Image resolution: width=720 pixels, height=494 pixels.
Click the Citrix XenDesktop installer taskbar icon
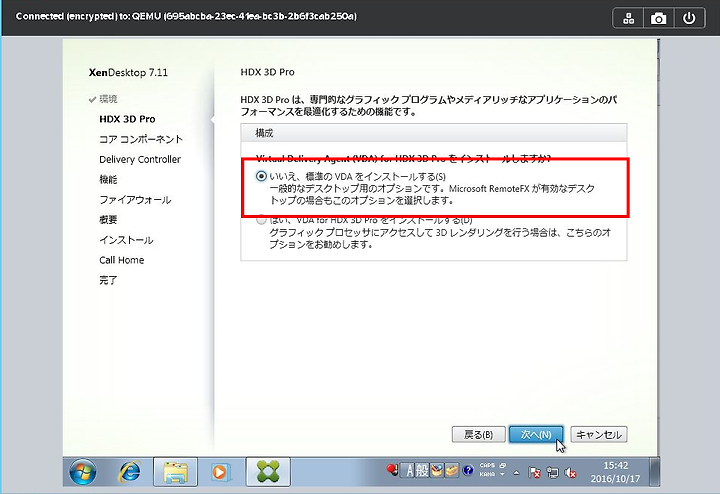(268, 472)
